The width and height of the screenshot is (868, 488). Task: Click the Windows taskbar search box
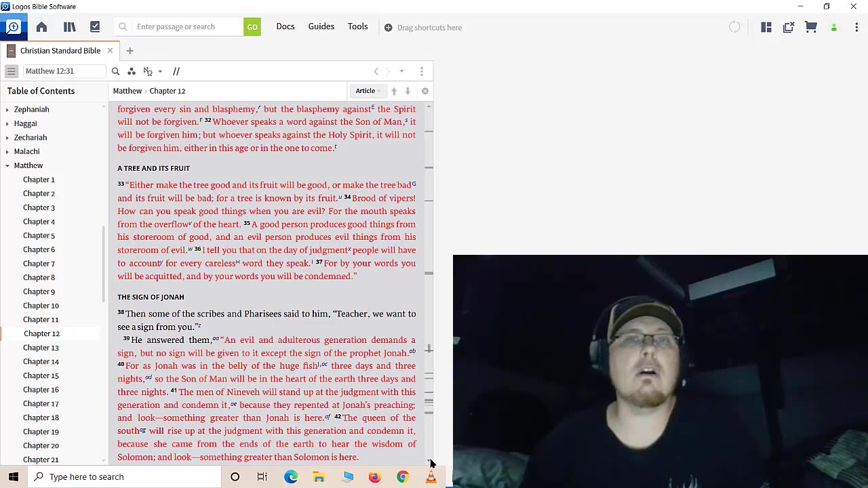coord(124,476)
